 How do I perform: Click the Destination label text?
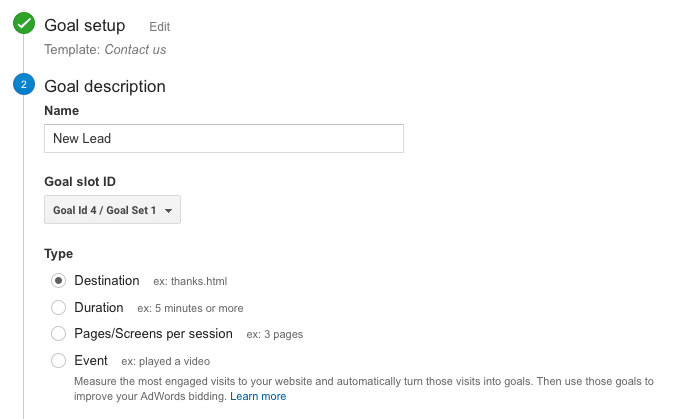pyautogui.click(x=107, y=281)
